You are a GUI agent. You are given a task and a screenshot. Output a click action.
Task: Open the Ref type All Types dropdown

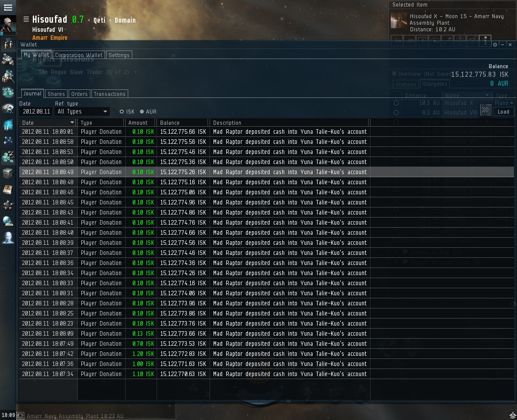tap(82, 112)
